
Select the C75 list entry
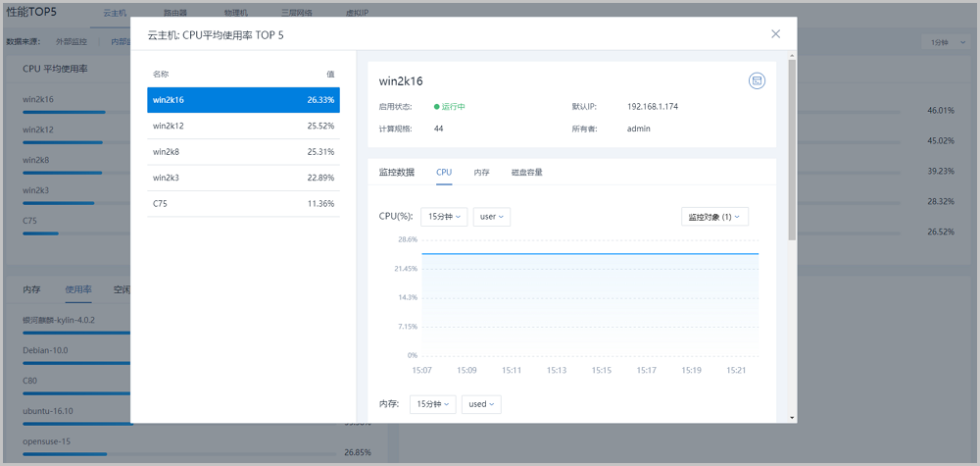243,204
